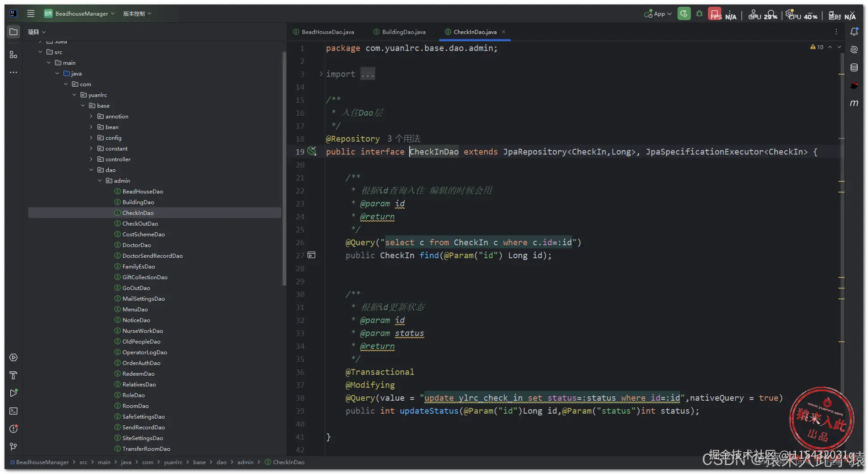The height and width of the screenshot is (474, 868).
Task: Open the Problems tool window
Action: 13,429
